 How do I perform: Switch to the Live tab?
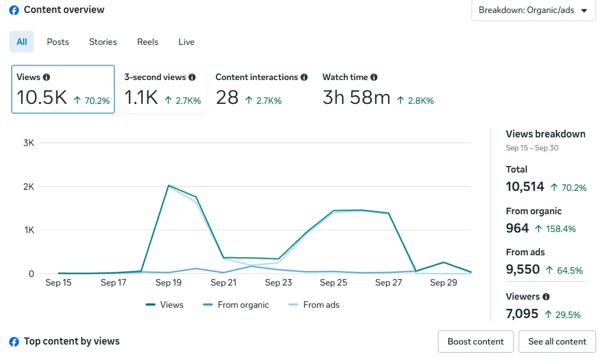pyautogui.click(x=187, y=42)
